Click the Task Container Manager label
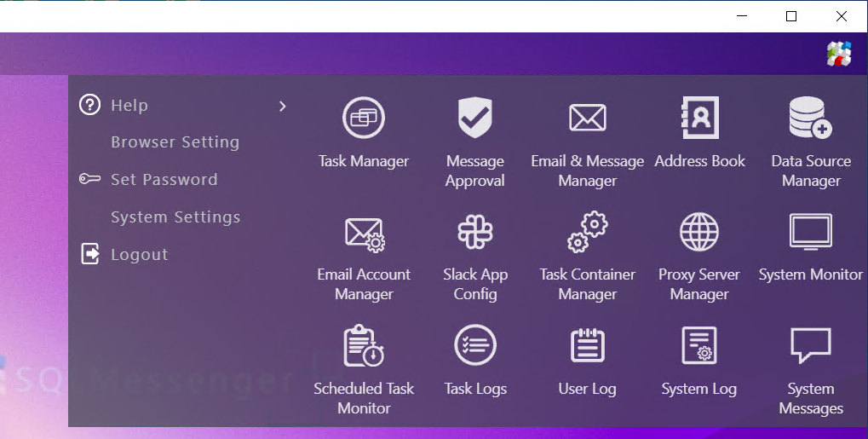 point(588,285)
